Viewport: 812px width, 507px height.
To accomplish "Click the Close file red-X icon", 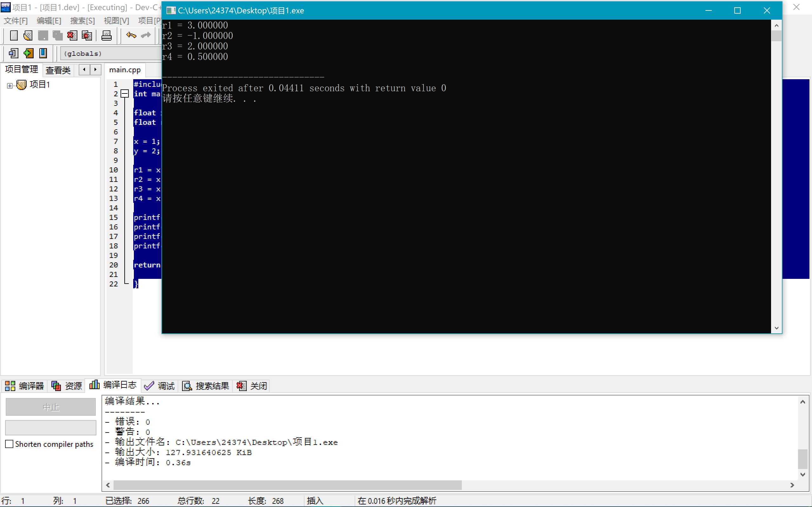I will (72, 35).
